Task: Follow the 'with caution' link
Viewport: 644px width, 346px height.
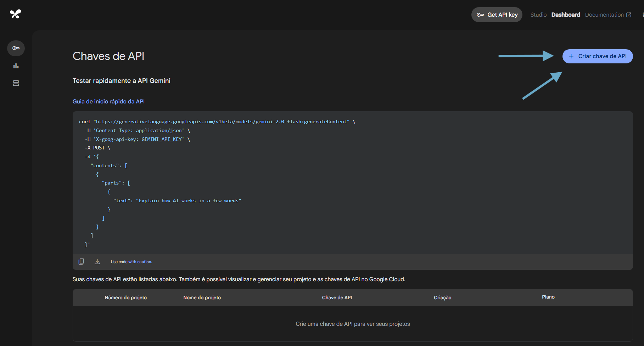Action: (140, 262)
